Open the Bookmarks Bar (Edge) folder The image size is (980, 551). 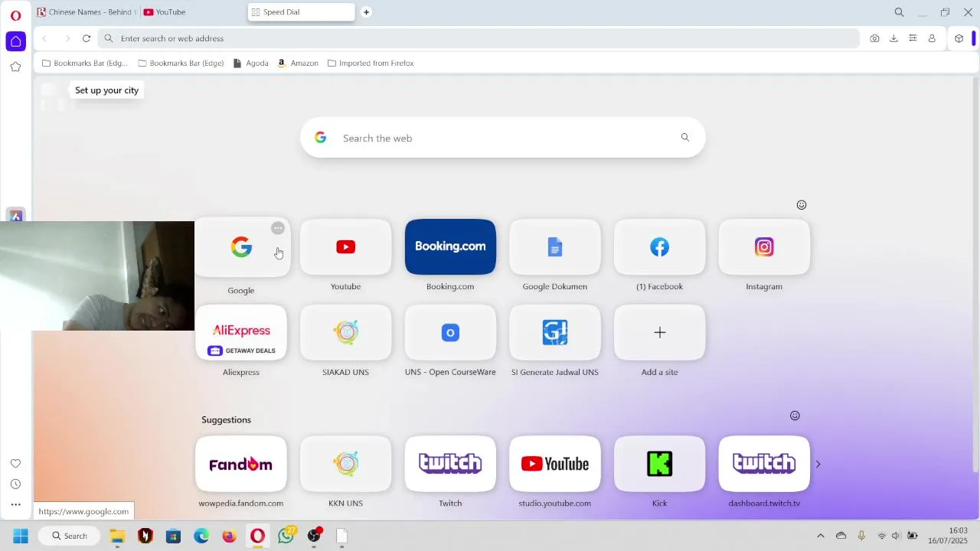tap(181, 64)
